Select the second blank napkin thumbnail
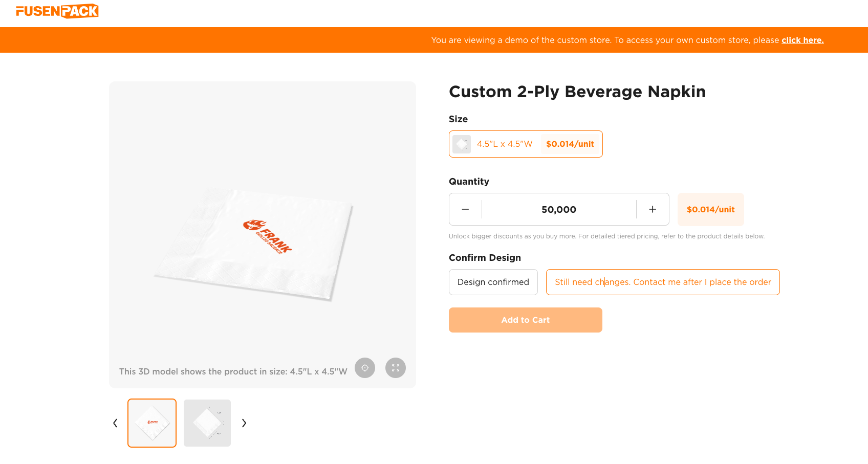This screenshot has width=868, height=464. tap(207, 423)
